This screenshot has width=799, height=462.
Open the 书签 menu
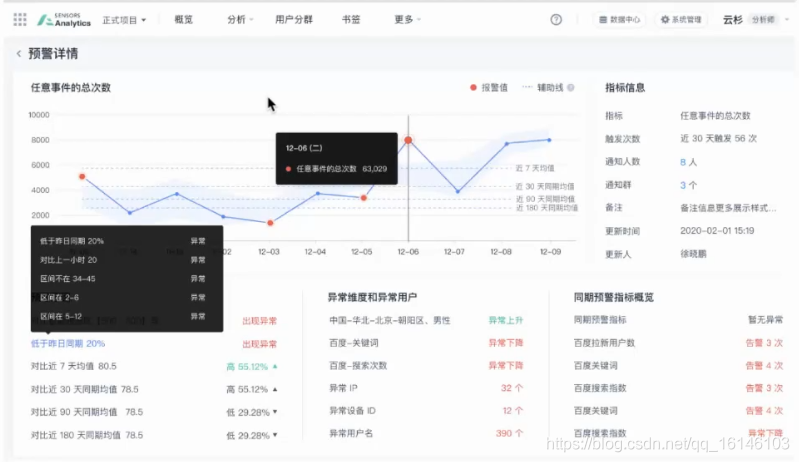tap(351, 19)
